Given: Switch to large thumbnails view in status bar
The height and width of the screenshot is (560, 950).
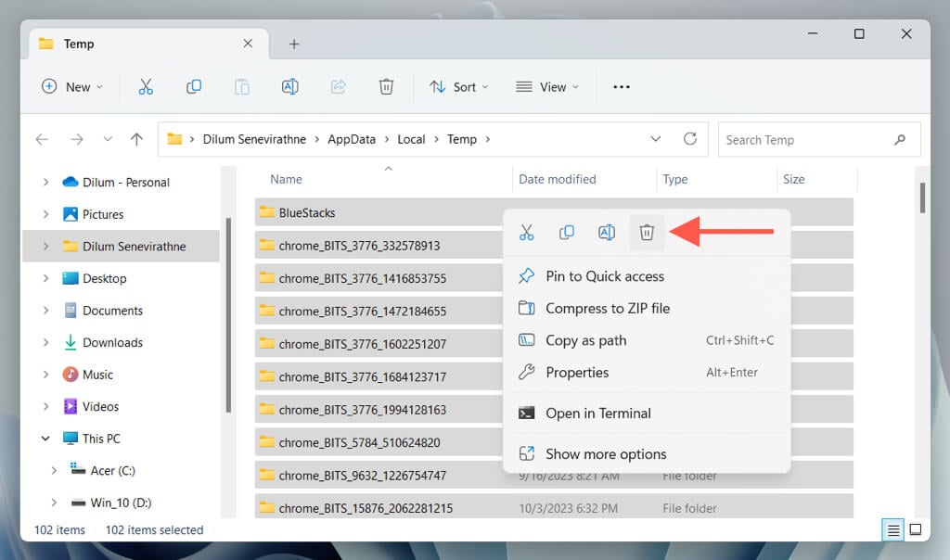Looking at the screenshot, I should 916,529.
